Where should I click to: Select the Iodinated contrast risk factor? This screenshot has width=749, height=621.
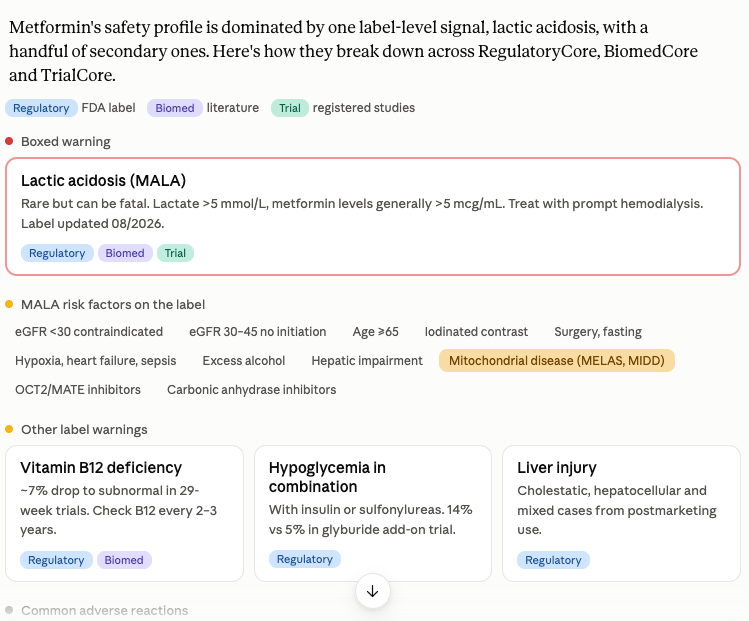point(476,332)
